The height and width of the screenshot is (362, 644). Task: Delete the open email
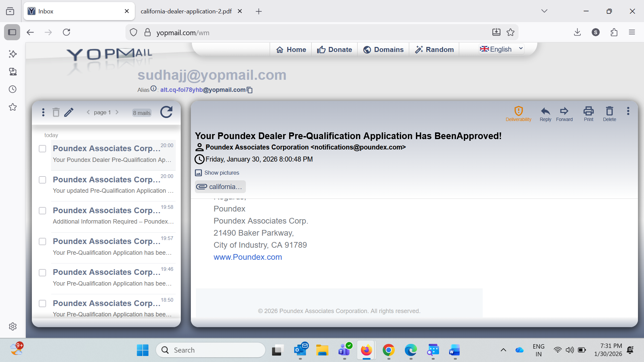(609, 114)
